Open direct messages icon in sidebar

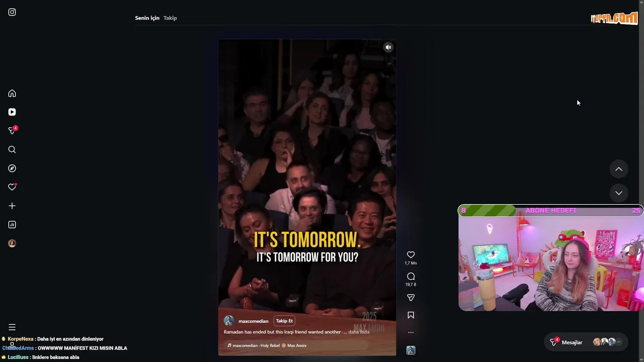[x=13, y=130]
